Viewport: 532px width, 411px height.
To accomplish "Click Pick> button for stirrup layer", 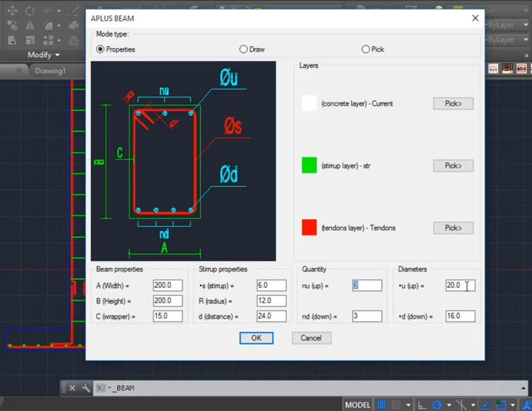I will click(x=453, y=166).
